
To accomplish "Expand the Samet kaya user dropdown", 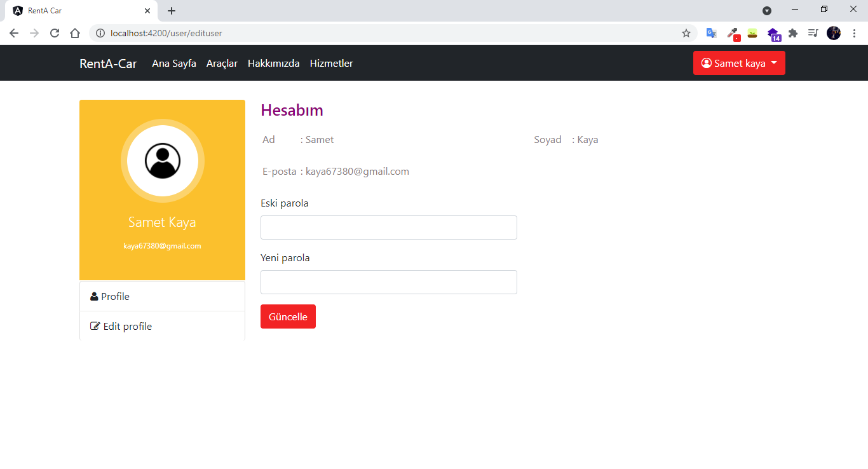I will (x=739, y=63).
